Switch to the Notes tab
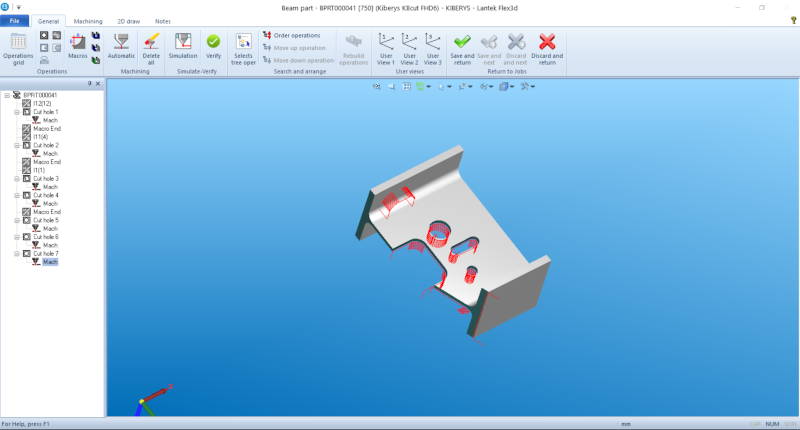 pyautogui.click(x=163, y=21)
